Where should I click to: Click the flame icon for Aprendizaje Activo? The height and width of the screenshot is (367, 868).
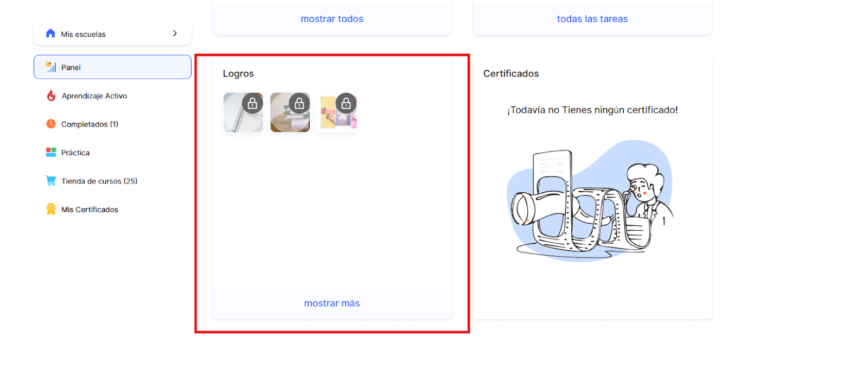pos(51,96)
